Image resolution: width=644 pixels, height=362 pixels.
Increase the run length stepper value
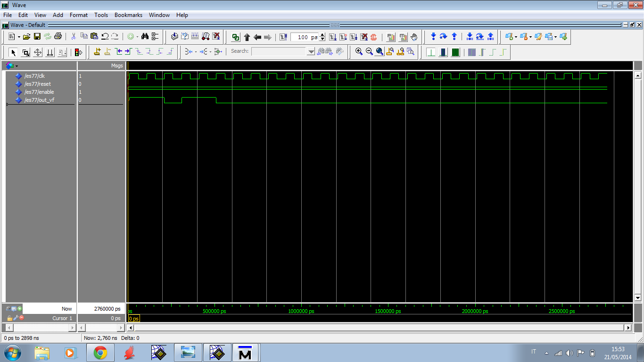click(x=322, y=35)
